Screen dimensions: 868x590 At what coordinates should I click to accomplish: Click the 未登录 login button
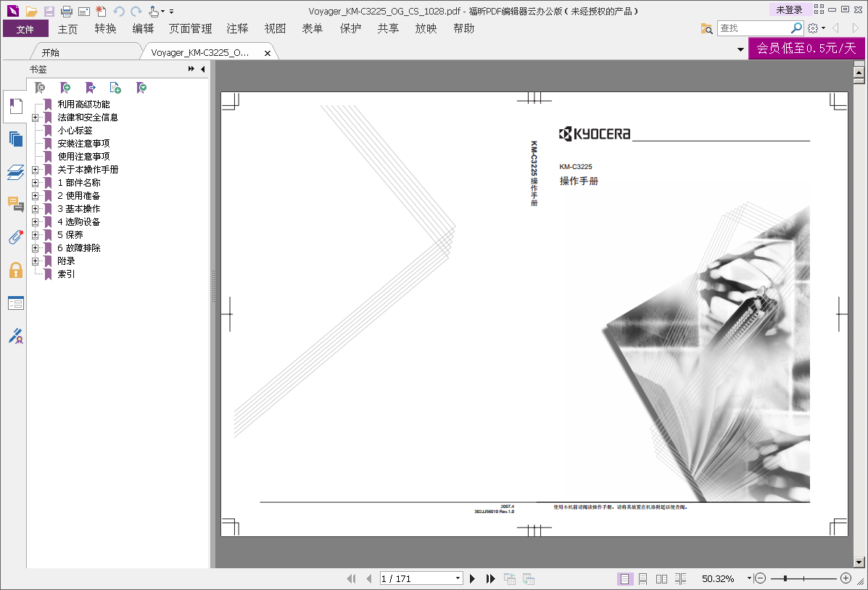(x=790, y=9)
